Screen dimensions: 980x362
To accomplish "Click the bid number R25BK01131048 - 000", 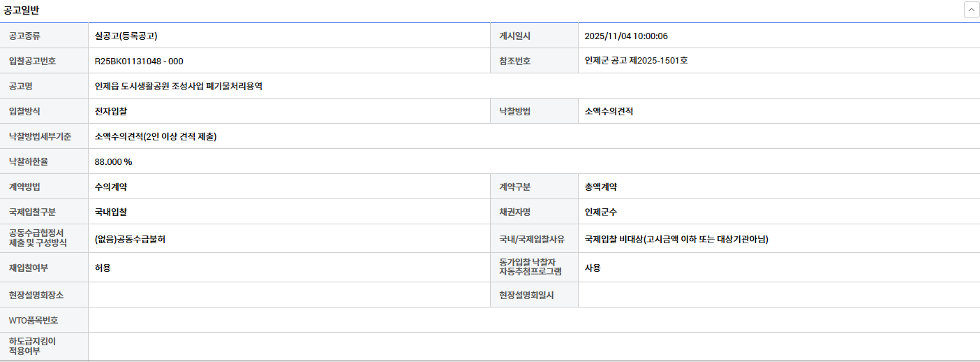I will tap(139, 61).
